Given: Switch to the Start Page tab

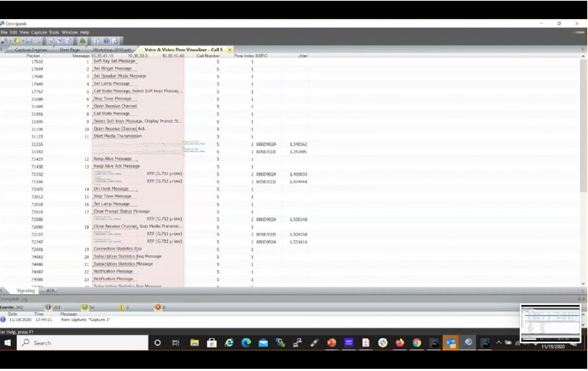Looking at the screenshot, I should 70,49.
